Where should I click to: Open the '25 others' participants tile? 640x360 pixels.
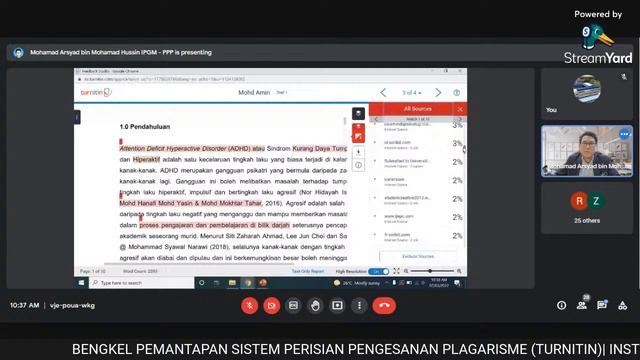click(587, 208)
